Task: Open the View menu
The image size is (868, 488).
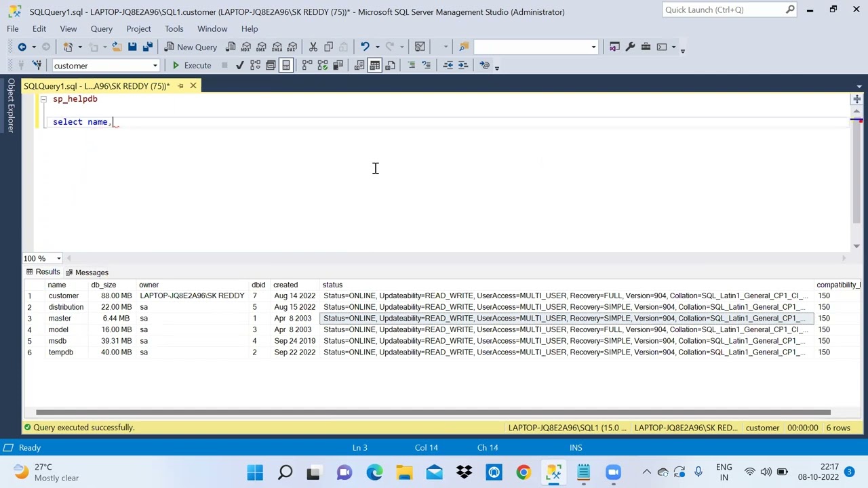Action: (x=68, y=28)
